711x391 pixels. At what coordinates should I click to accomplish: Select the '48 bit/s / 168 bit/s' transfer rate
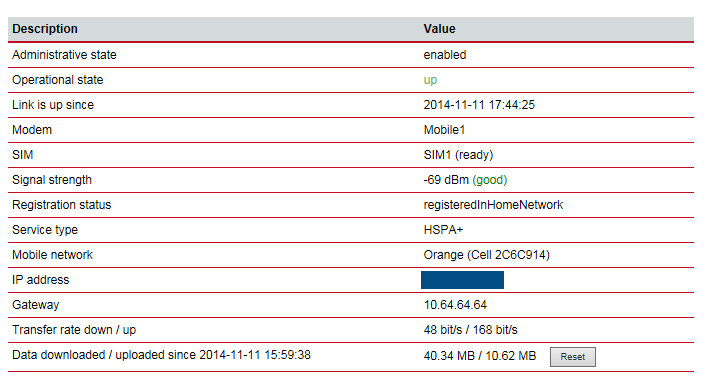(470, 330)
